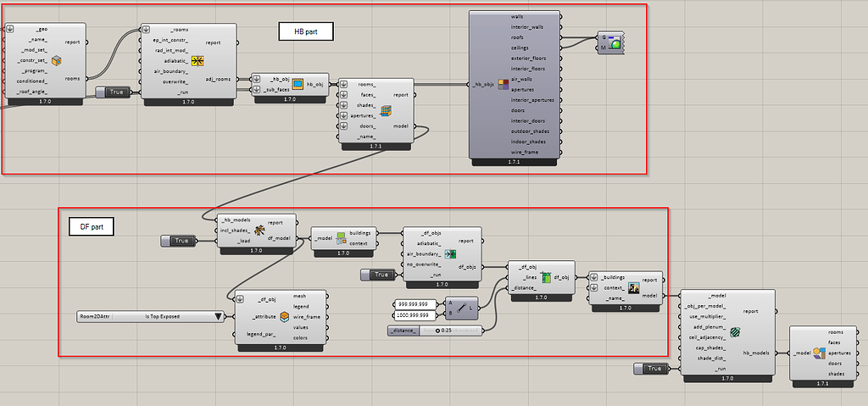
Task: Click the dragonfly icon on the _hb_models component
Action: tap(259, 231)
